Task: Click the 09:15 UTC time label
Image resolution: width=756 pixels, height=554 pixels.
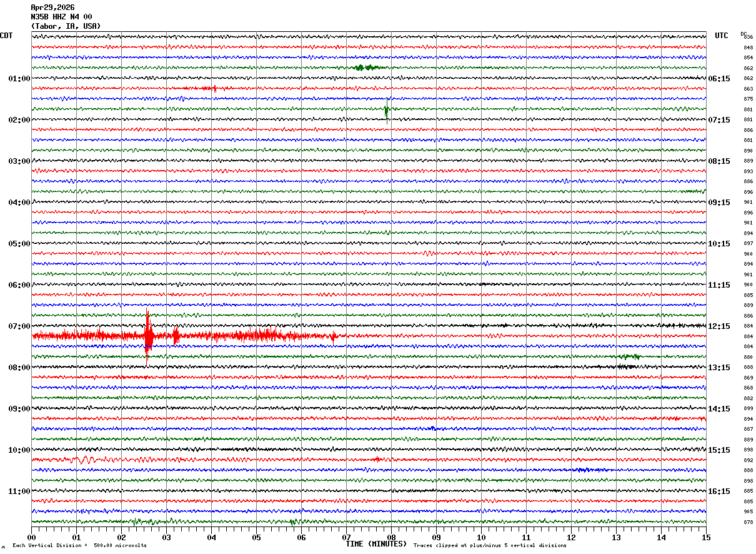Action: [719, 203]
